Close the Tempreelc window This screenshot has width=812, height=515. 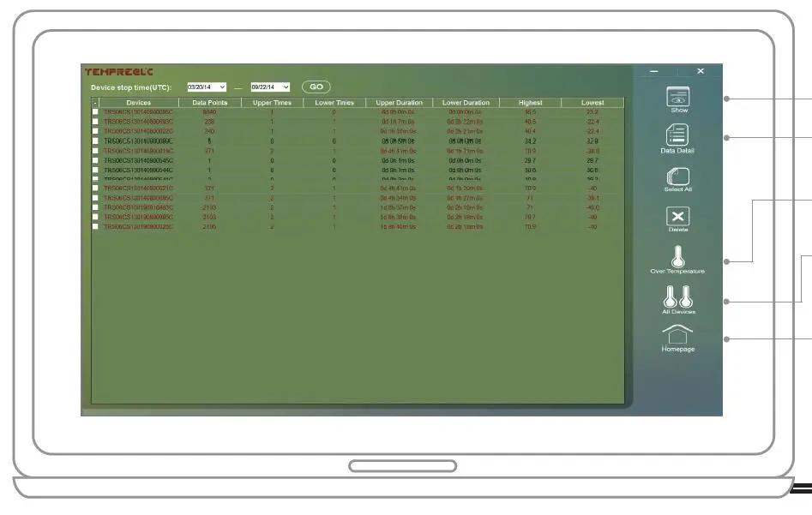pos(701,71)
